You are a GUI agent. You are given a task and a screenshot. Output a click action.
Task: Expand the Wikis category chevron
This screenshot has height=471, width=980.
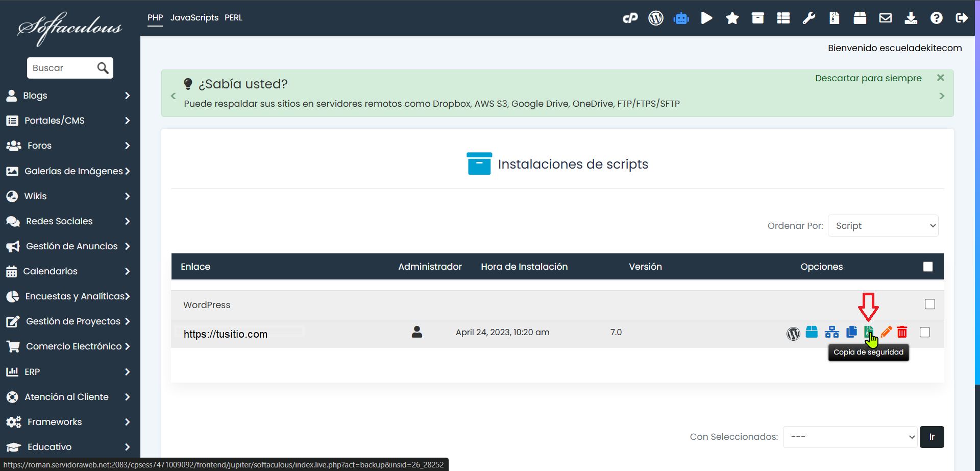128,196
